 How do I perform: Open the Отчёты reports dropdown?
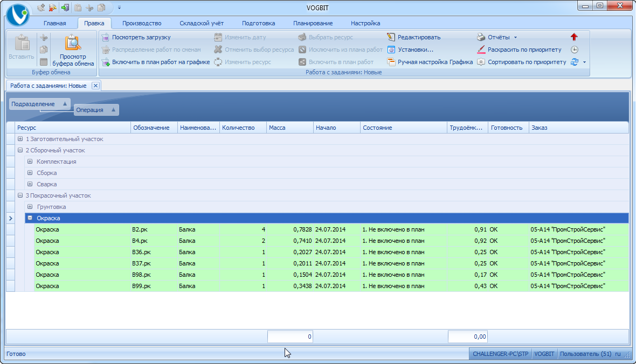coord(497,37)
